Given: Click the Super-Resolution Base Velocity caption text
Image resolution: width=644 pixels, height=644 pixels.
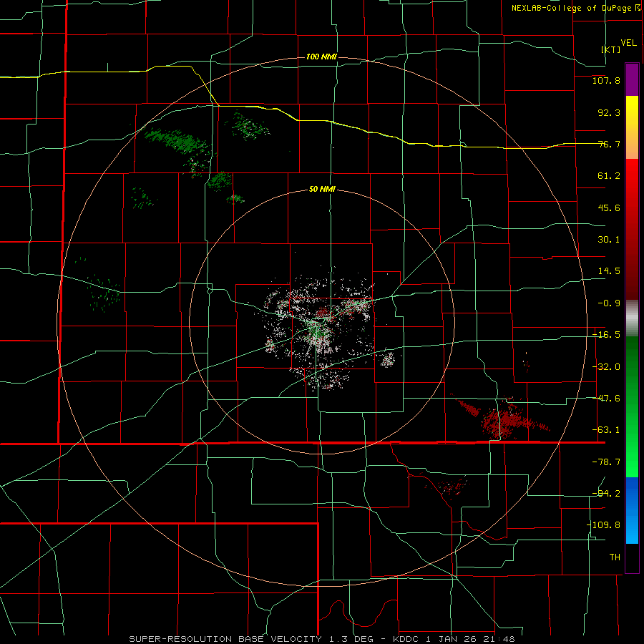Looking at the screenshot, I should tap(321, 639).
